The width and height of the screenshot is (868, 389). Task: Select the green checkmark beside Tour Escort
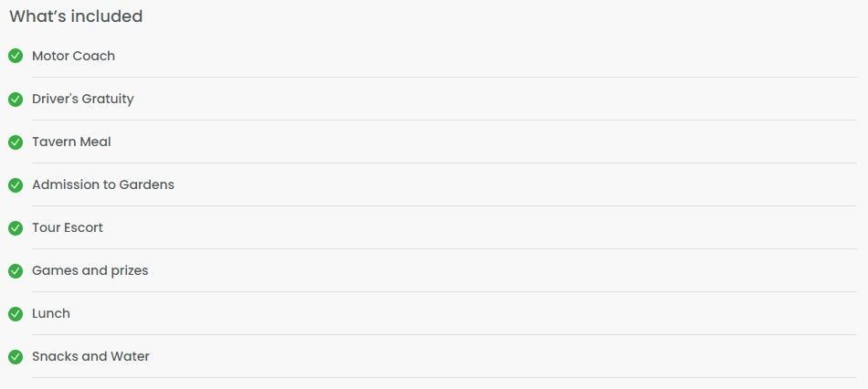16,228
